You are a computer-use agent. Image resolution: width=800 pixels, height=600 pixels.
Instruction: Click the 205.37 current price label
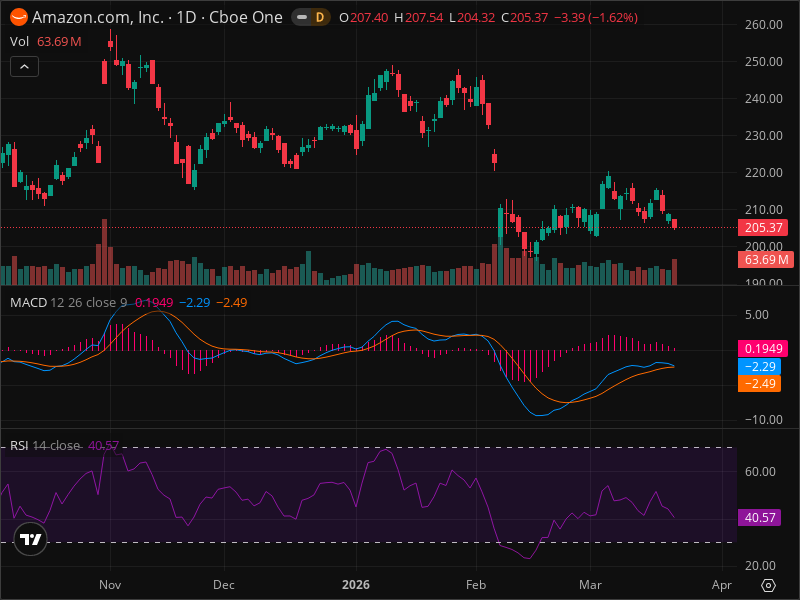tap(763, 228)
